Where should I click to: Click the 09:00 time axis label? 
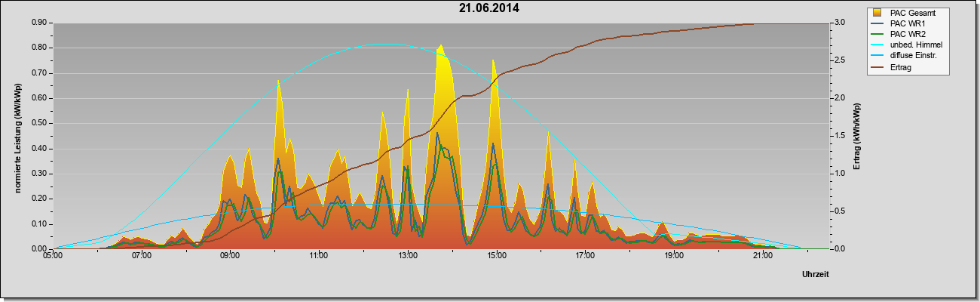tap(230, 257)
